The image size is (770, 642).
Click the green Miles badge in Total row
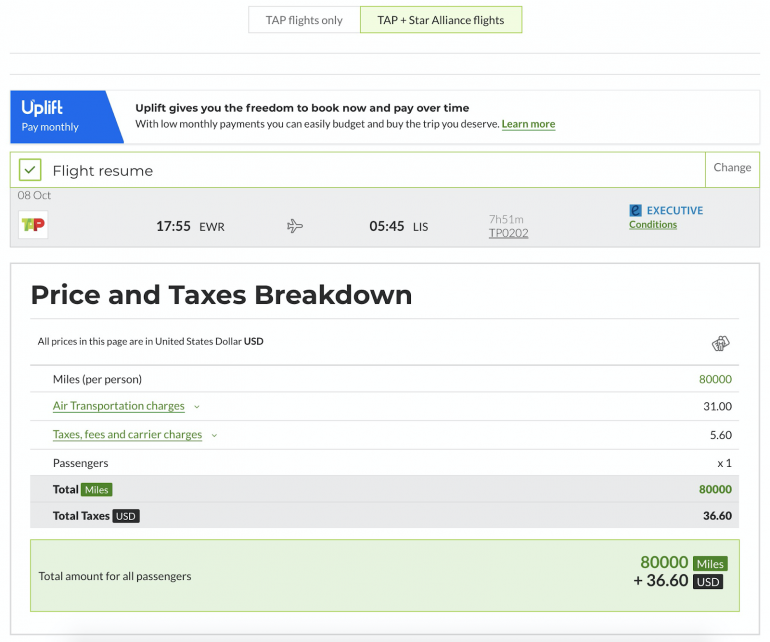[x=97, y=490]
